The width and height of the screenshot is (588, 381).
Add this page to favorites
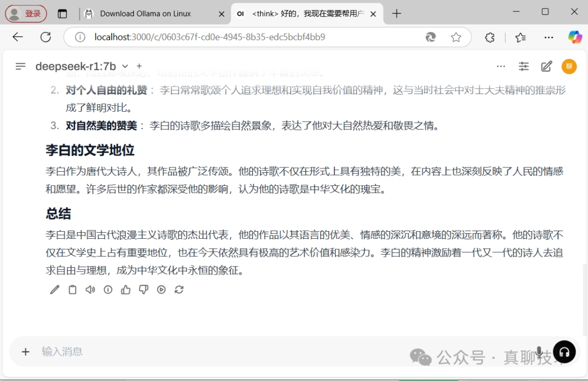(x=456, y=37)
